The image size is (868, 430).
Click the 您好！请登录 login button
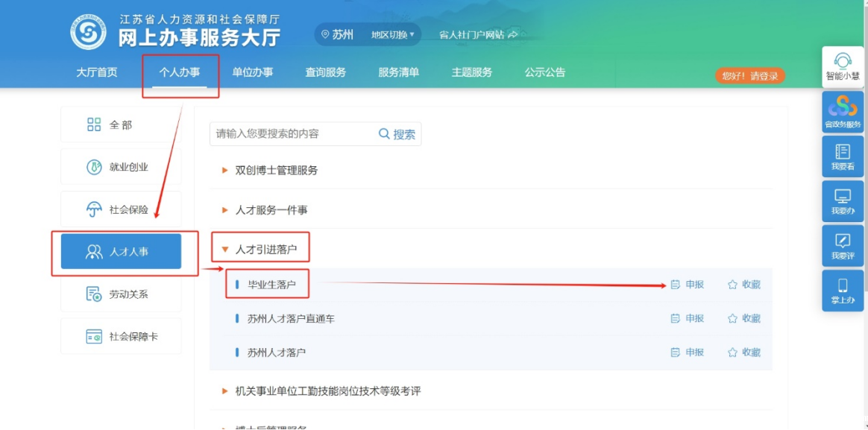click(749, 76)
